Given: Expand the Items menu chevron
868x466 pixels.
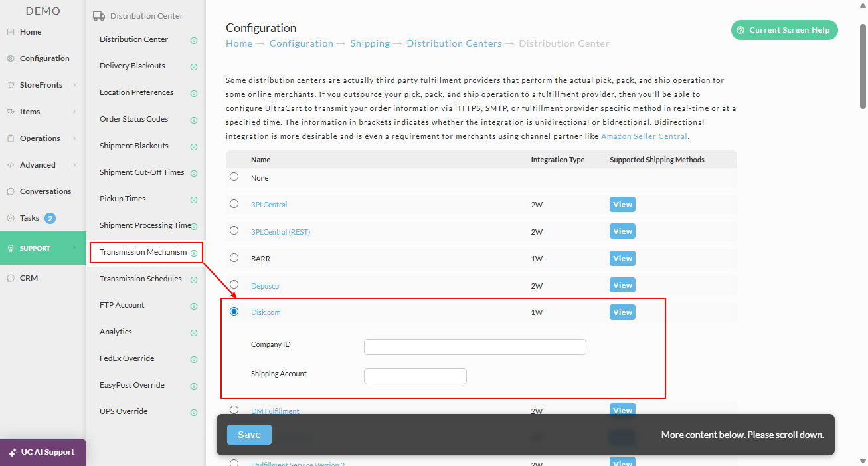Looking at the screenshot, I should 74,112.
